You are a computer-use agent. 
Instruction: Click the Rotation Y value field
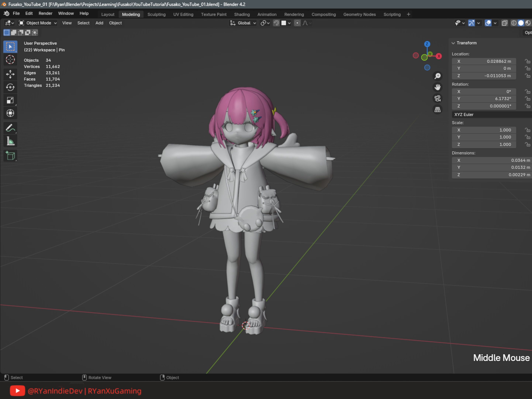click(484, 99)
